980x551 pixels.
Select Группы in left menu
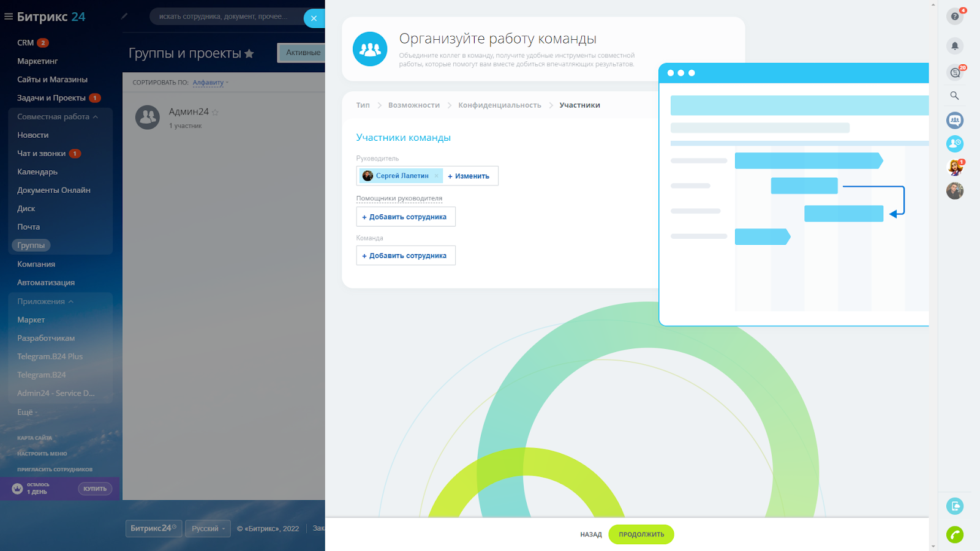pos(31,246)
